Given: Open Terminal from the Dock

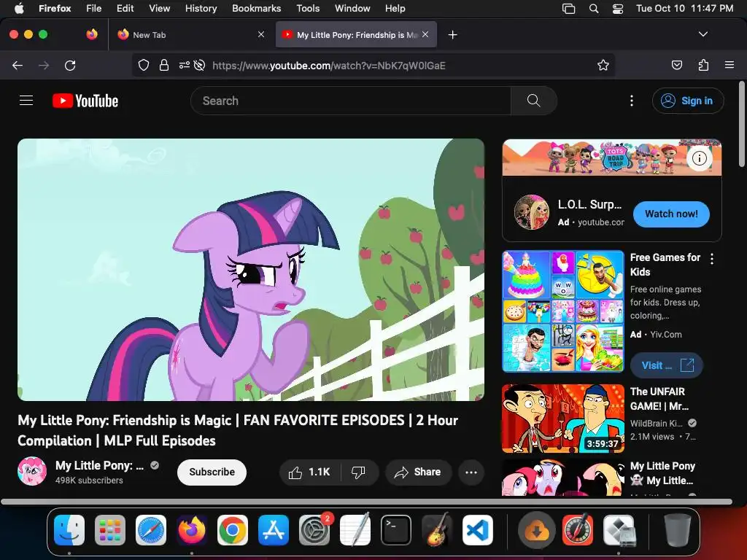Looking at the screenshot, I should pyautogui.click(x=396, y=530).
